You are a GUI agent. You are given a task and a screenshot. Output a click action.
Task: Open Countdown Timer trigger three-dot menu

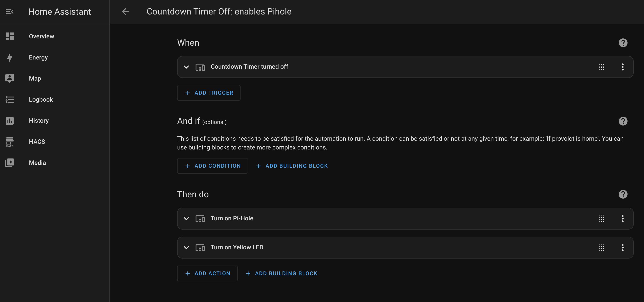pos(622,67)
